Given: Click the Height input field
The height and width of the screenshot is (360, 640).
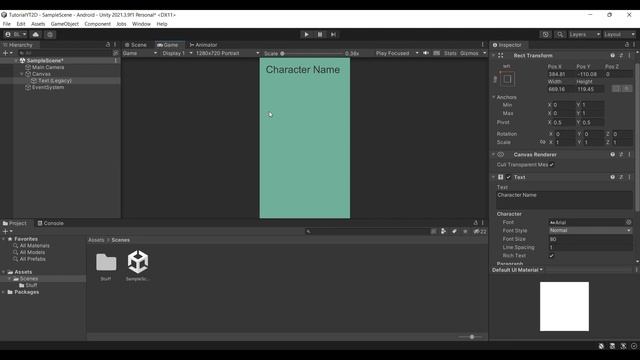Looking at the screenshot, I should 590,89.
